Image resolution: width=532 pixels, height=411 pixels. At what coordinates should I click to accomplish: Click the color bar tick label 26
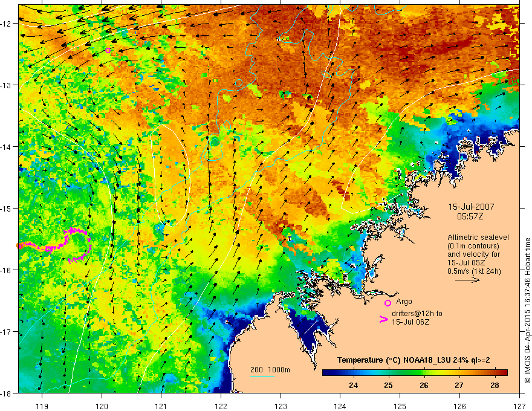424,385
